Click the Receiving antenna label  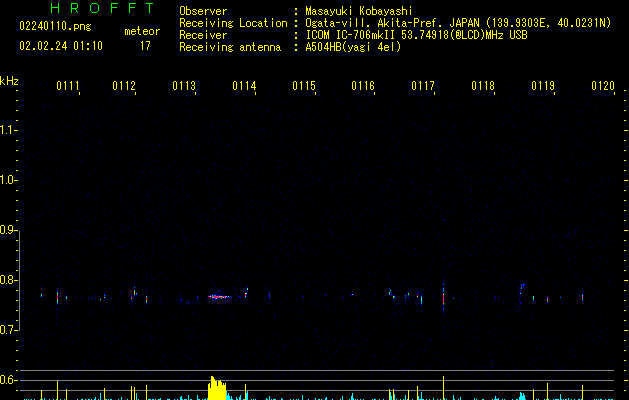pos(230,47)
